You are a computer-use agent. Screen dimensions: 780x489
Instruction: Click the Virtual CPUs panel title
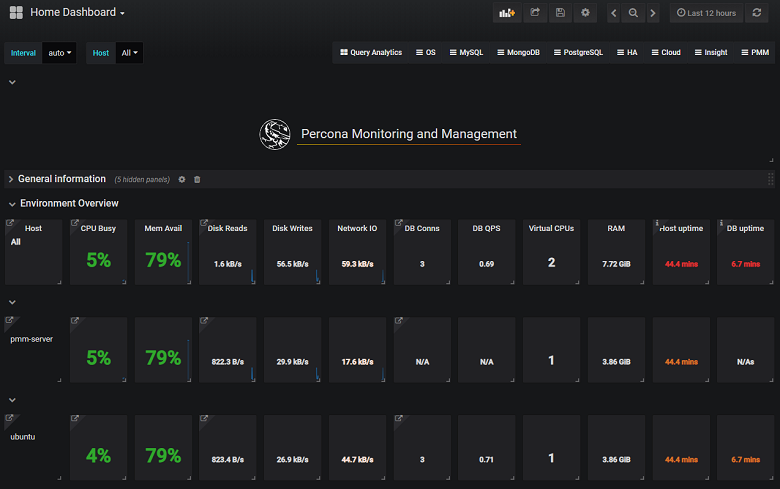[551, 228]
